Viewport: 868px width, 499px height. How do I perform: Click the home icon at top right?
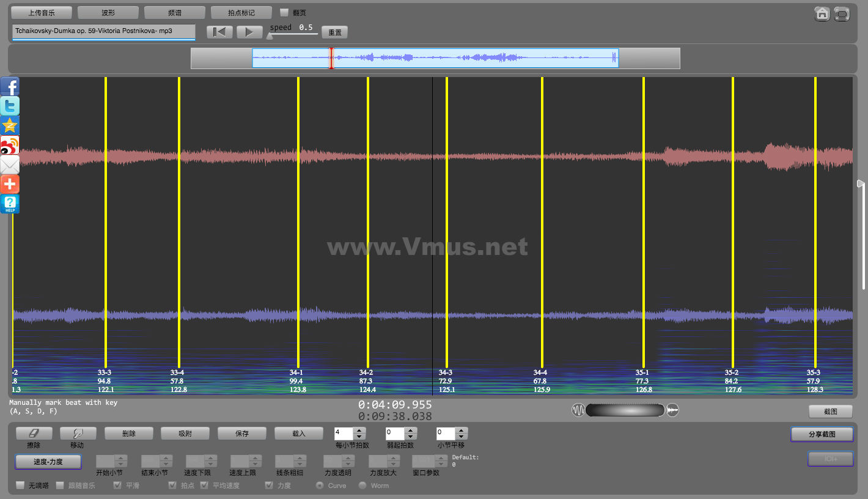click(x=822, y=13)
